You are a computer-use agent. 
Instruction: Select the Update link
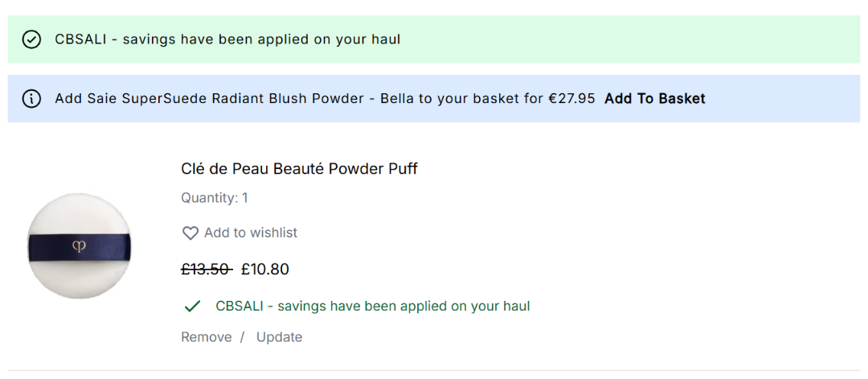click(279, 337)
